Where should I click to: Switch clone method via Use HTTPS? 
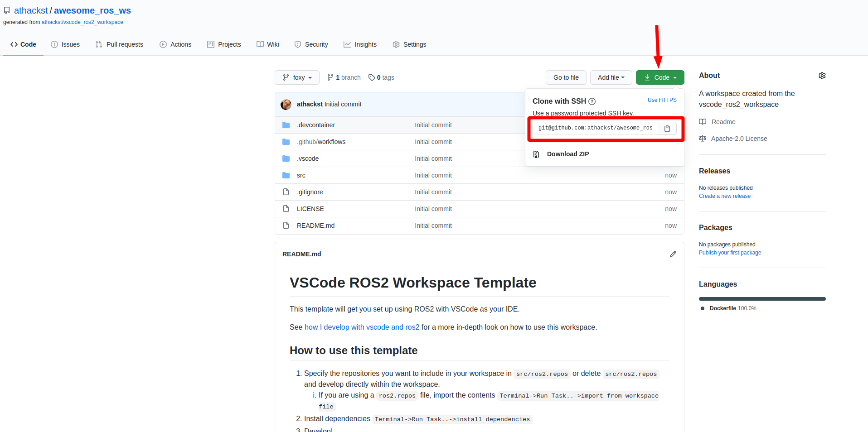click(662, 100)
